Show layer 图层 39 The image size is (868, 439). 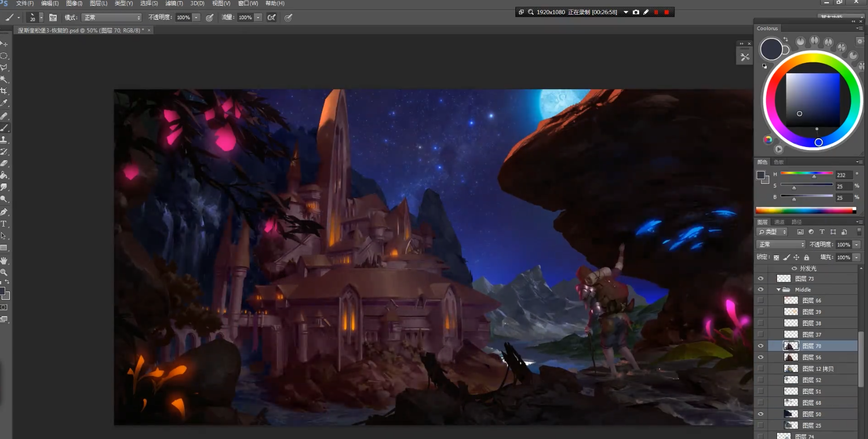click(760, 312)
